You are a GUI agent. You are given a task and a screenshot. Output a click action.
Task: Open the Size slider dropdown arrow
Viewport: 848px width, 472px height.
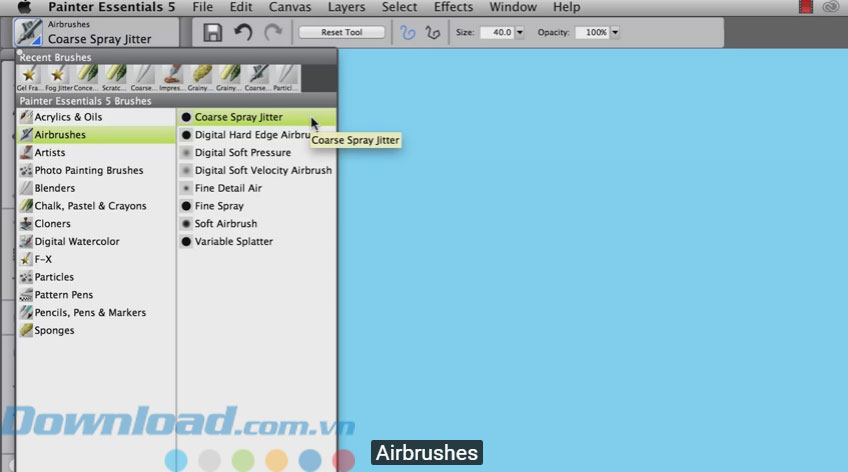tap(520, 32)
